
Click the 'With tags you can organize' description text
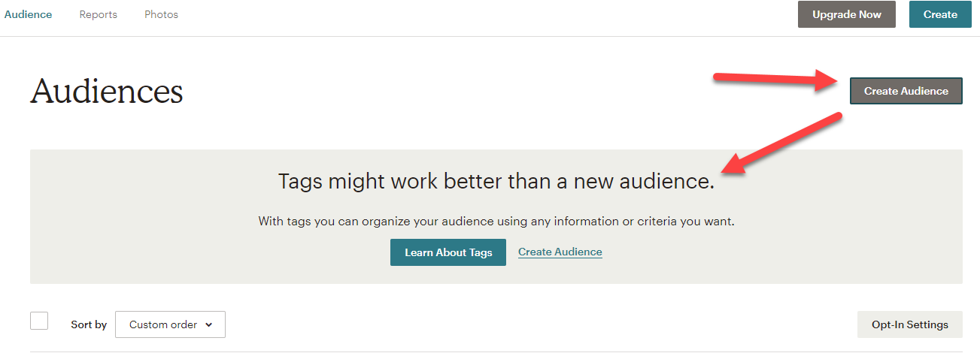[x=496, y=222]
